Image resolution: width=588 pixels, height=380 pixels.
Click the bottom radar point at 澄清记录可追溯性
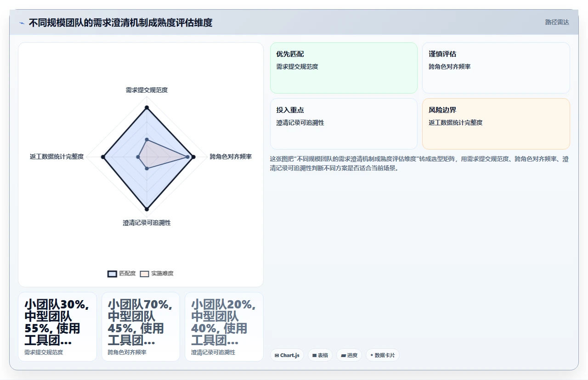(147, 209)
